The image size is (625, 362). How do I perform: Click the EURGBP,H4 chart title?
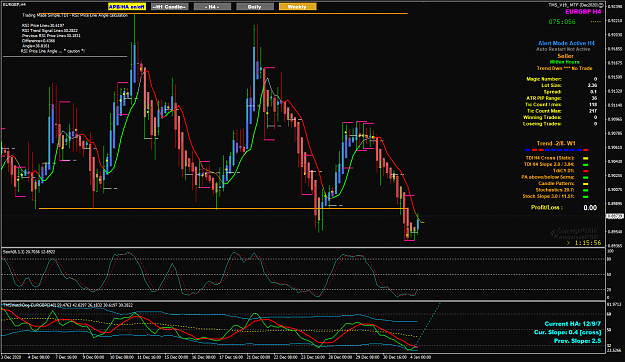[14, 4]
